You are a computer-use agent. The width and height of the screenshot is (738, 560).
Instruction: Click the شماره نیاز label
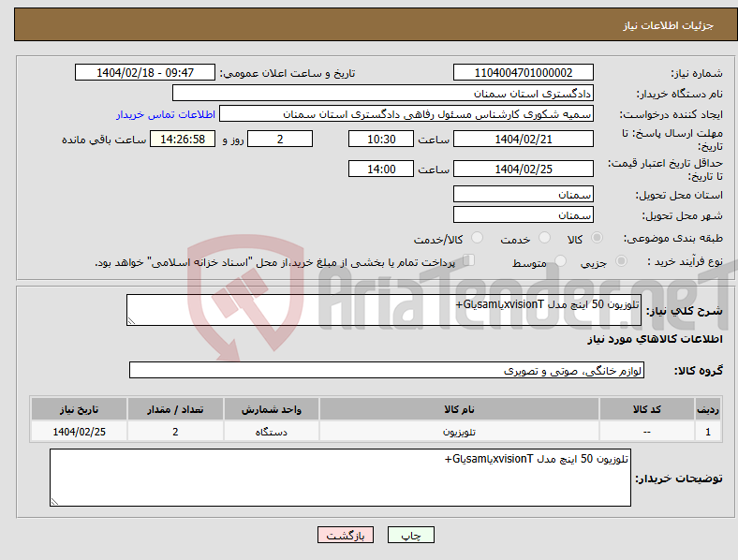click(x=697, y=73)
